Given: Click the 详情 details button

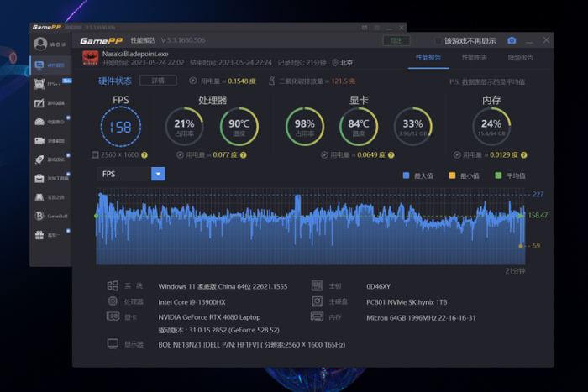Looking at the screenshot, I should coord(158,81).
